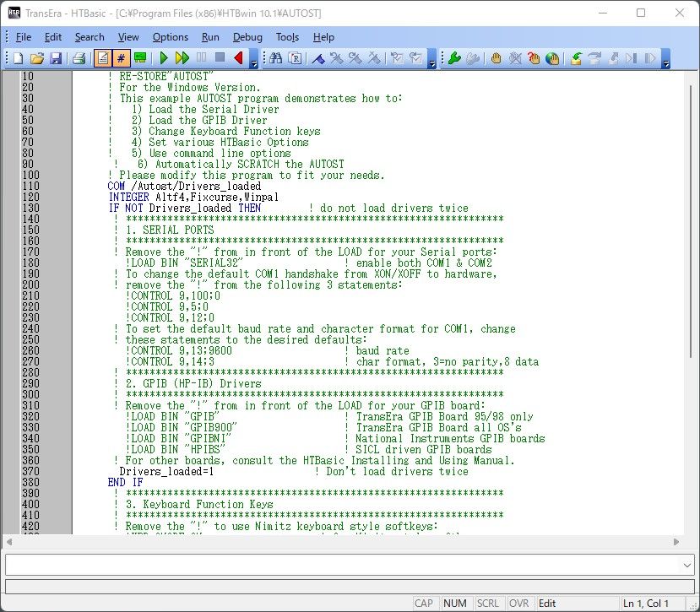Viewport: 700px width, 612px height.
Task: Save the program with the floppy disk icon
Action: coord(56,58)
